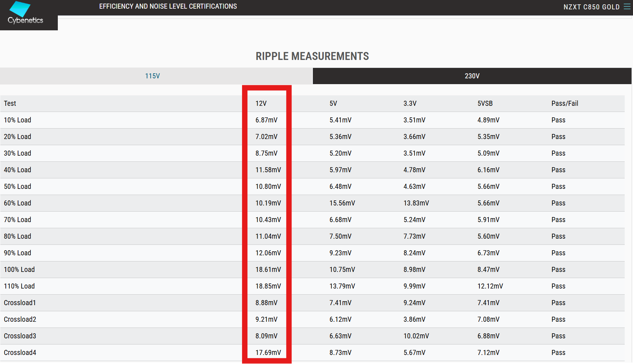Click the Cybenetics logo
Image resolution: width=633 pixels, height=364 pixels.
tap(25, 13)
